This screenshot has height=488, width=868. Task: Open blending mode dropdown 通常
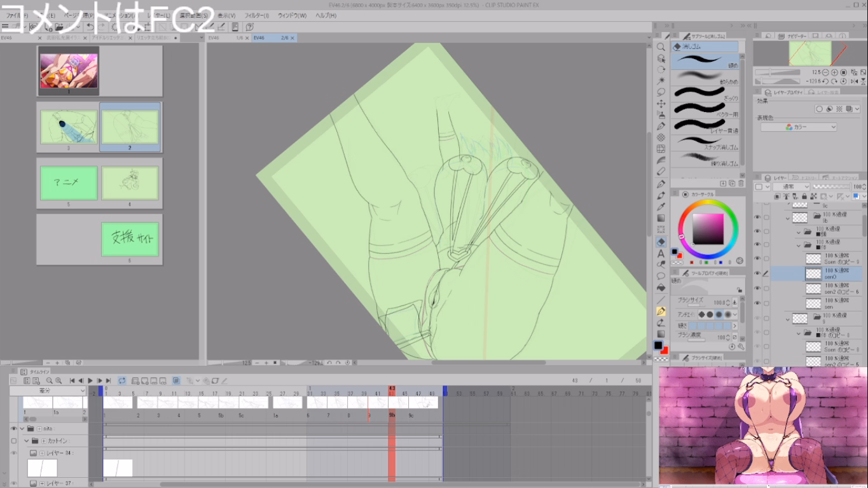pos(791,187)
